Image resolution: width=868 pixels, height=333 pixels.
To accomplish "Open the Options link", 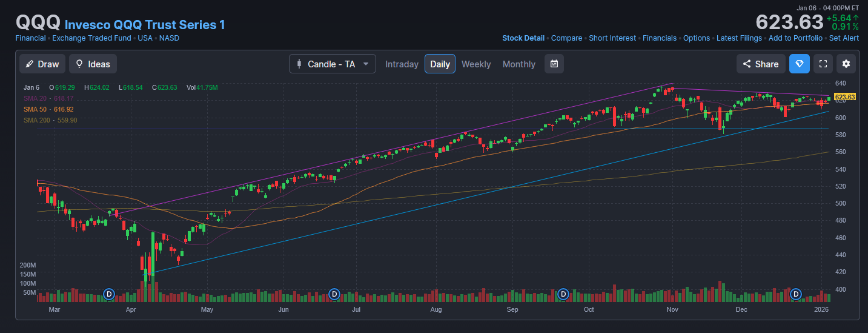I will point(697,38).
